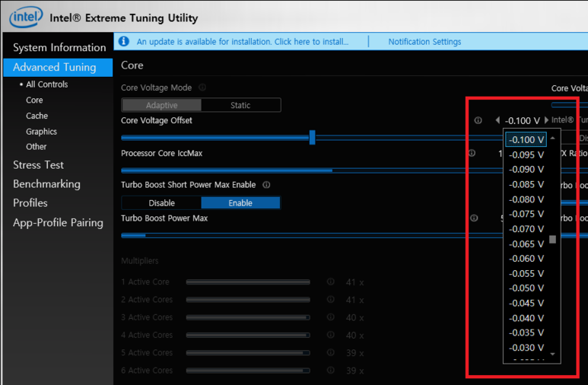Select -0.080 V in the offset list
The width and height of the screenshot is (588, 385).
526,199
